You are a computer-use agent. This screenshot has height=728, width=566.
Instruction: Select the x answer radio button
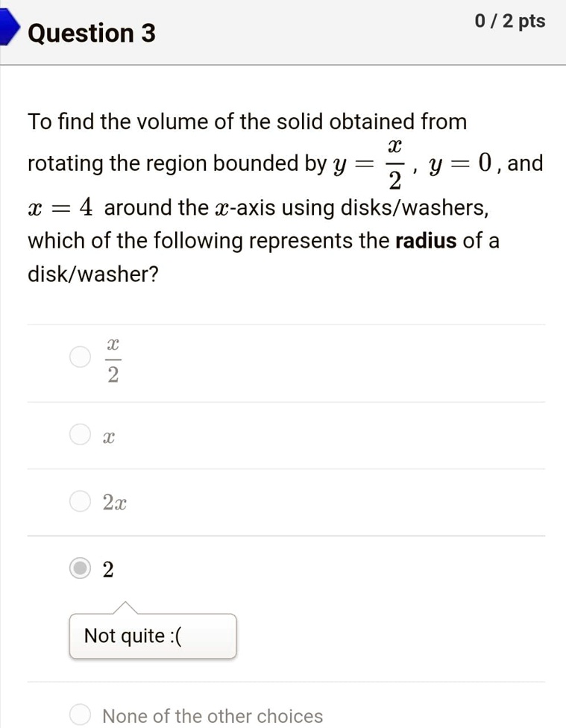(x=79, y=434)
